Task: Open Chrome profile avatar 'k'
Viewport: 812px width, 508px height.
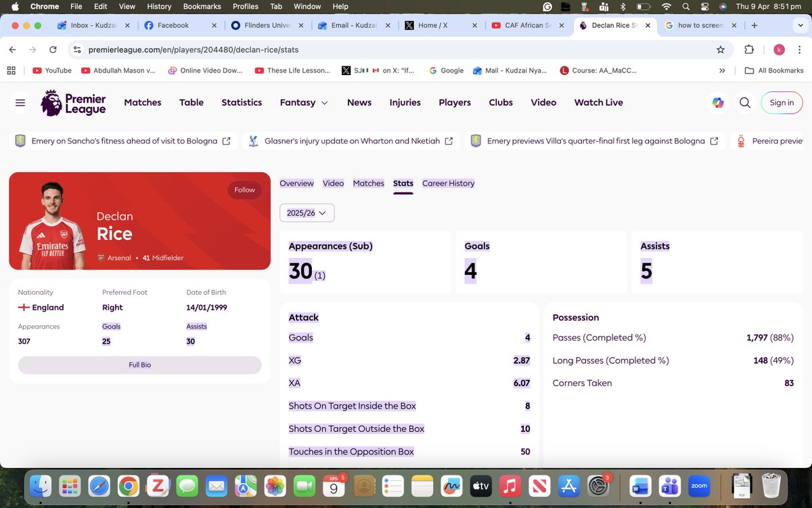Action: (x=779, y=49)
